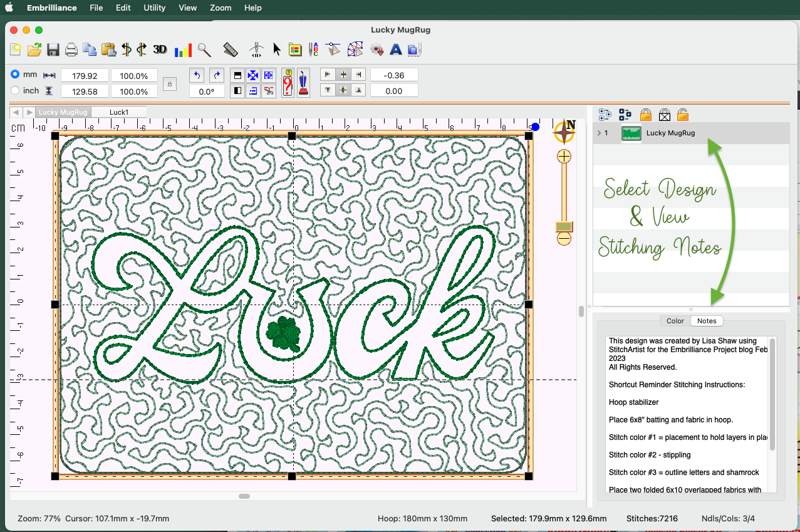The height and width of the screenshot is (532, 800).
Task: Click the zoom slider handle
Action: 564,226
